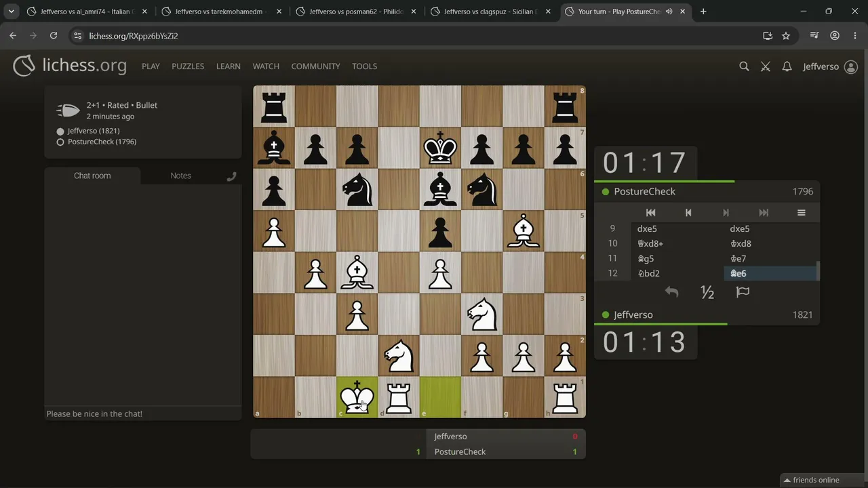
Task: Select the white rook on d1
Action: (399, 397)
